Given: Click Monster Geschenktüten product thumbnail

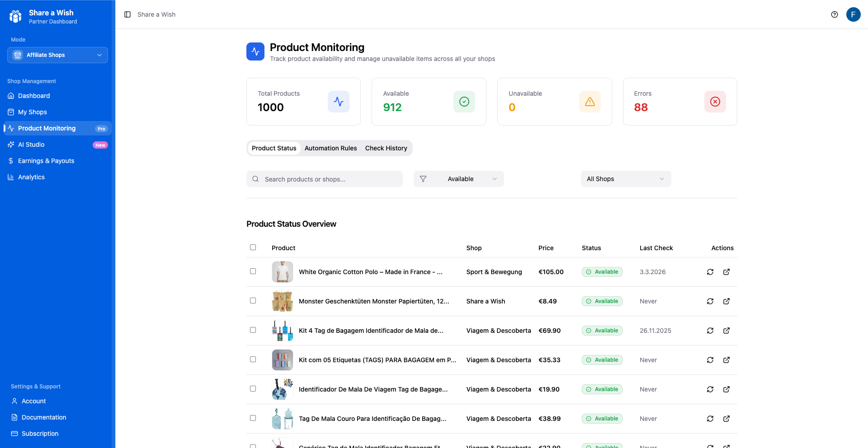Looking at the screenshot, I should coord(283,301).
